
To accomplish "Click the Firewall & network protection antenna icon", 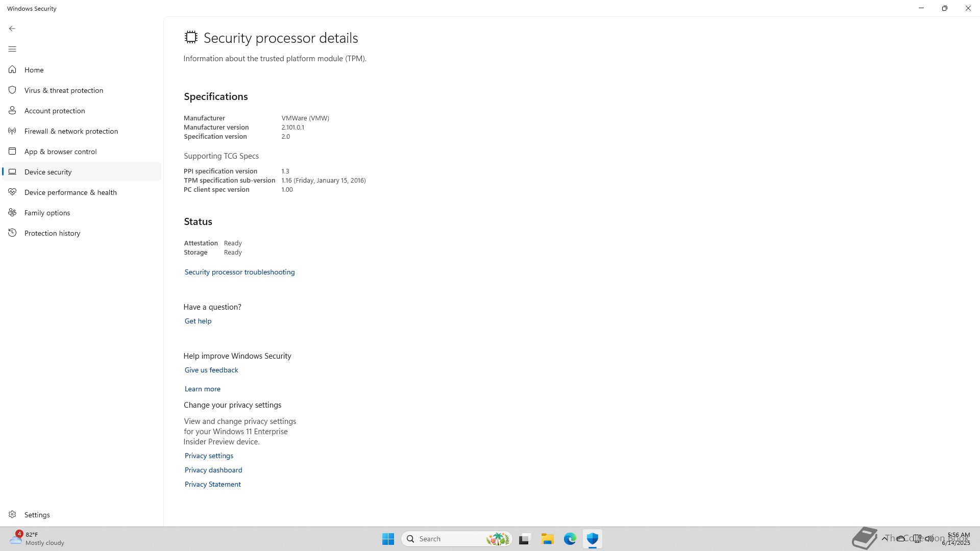I will [12, 131].
